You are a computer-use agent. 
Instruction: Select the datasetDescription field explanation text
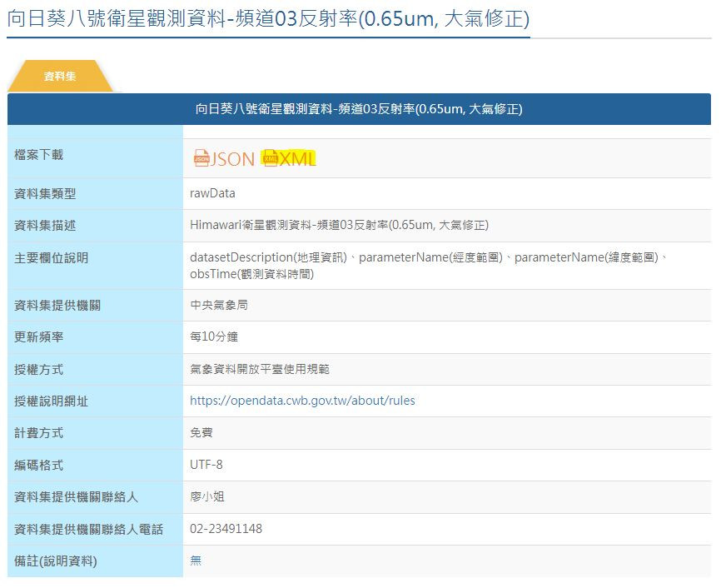click(429, 266)
